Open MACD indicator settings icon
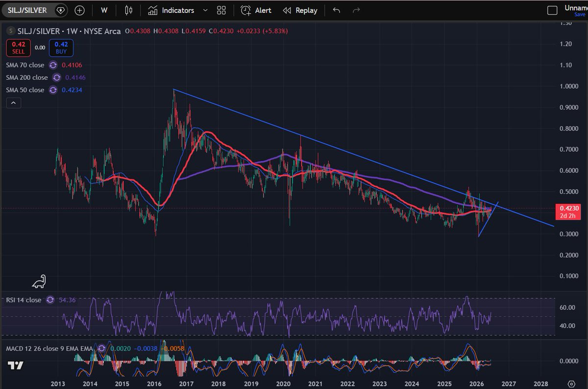This screenshot has width=588, height=389. point(101,348)
